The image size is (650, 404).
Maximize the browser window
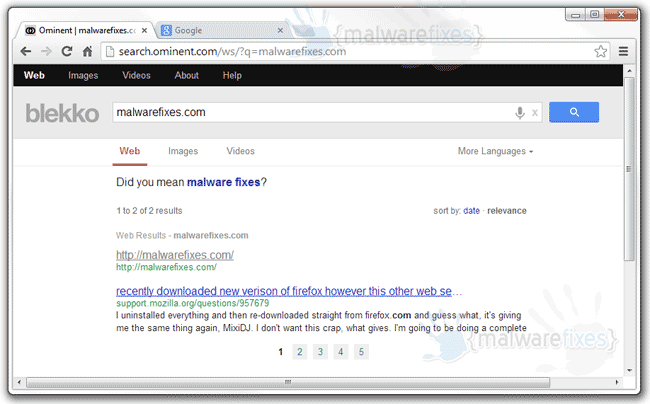click(x=594, y=15)
